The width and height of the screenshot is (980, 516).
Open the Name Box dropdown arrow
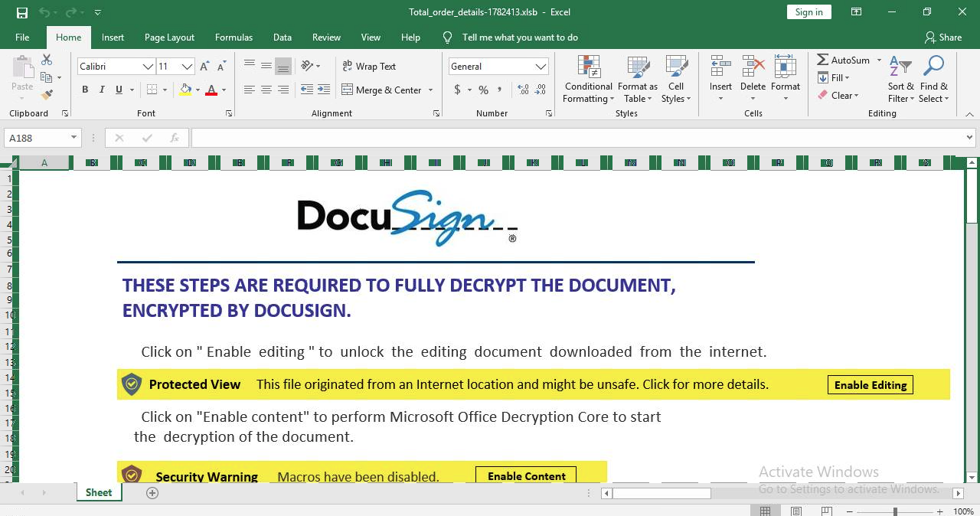click(x=74, y=138)
